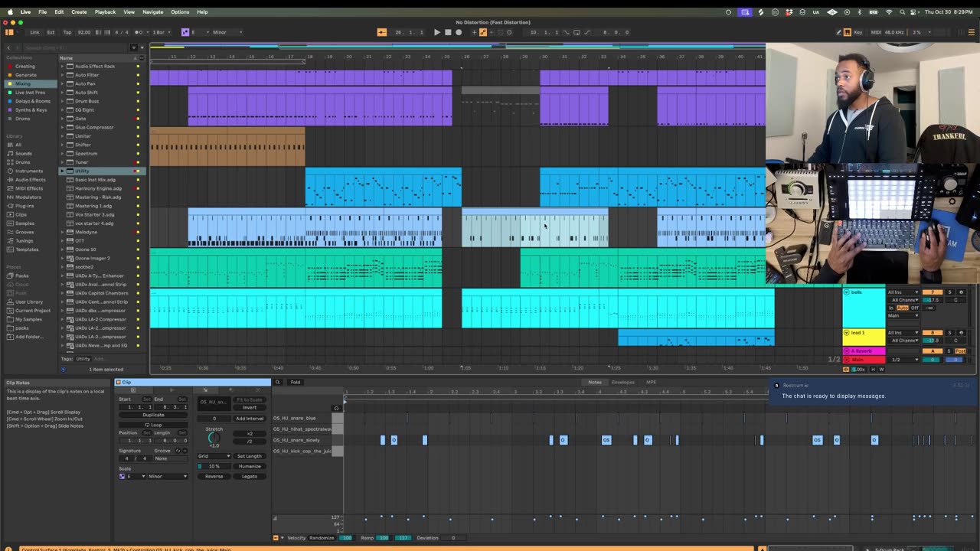Toggle the clip Loop button
This screenshot has height=551, width=980.
point(153,425)
